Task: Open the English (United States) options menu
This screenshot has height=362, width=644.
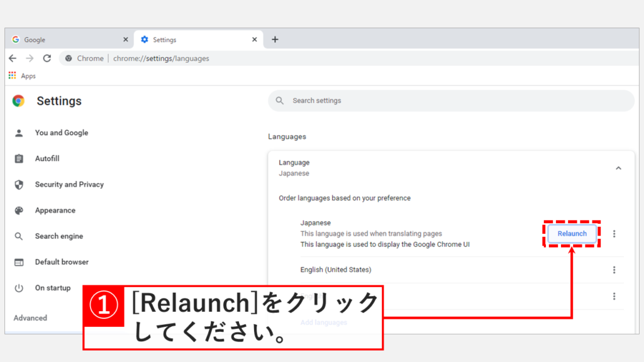Action: 614,270
